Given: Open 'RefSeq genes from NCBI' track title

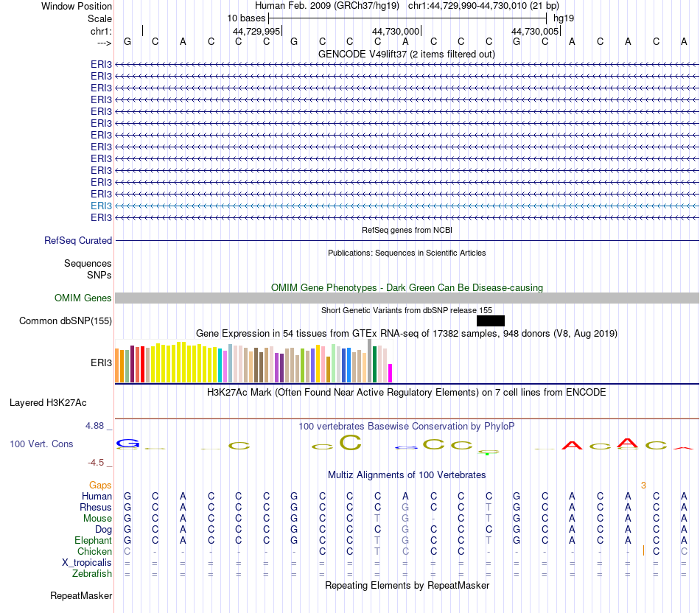Looking at the screenshot, I should 407,230.
